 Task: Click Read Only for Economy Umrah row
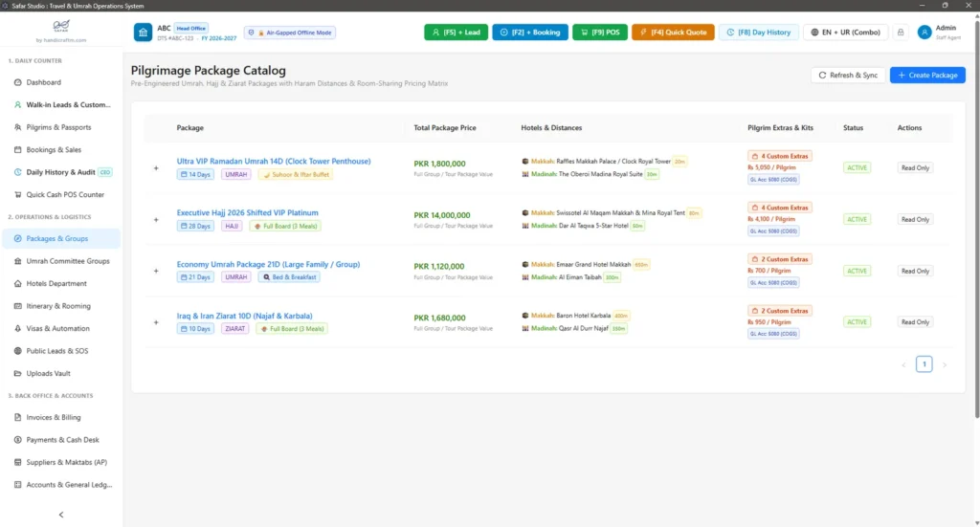point(915,271)
